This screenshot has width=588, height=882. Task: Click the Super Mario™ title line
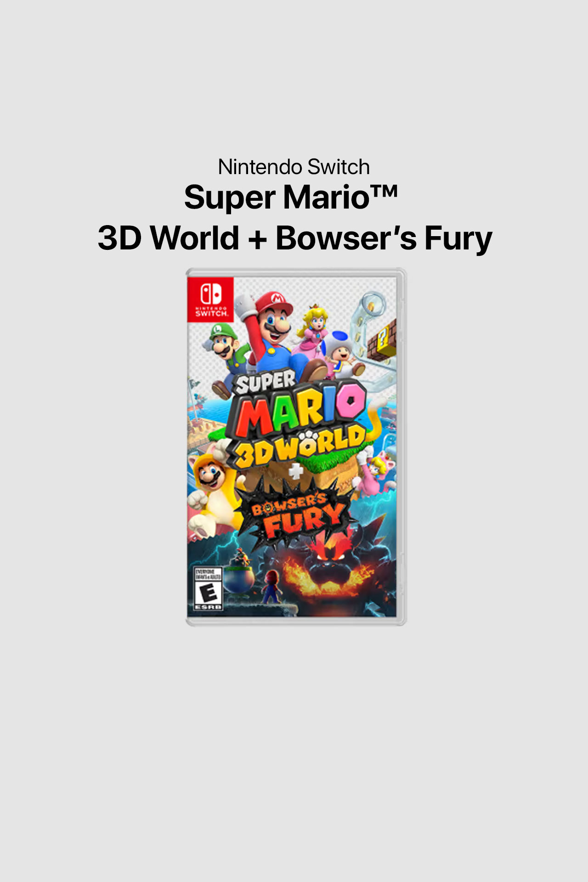291,198
